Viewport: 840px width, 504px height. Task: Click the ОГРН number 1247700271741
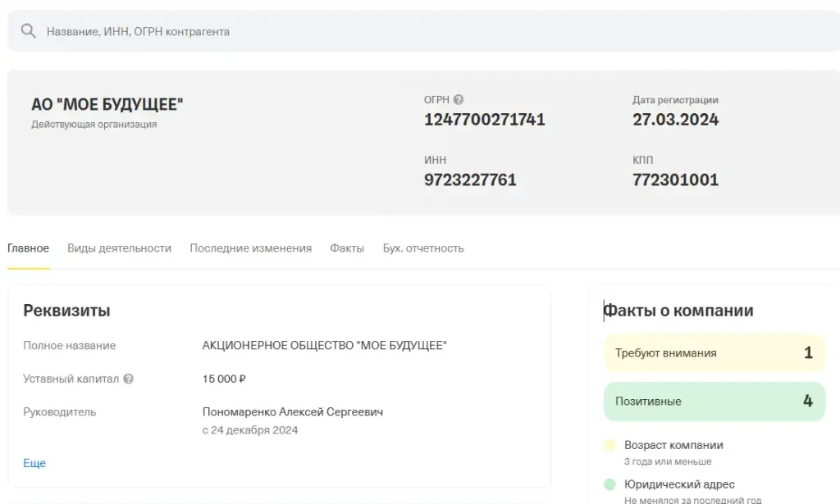point(484,120)
